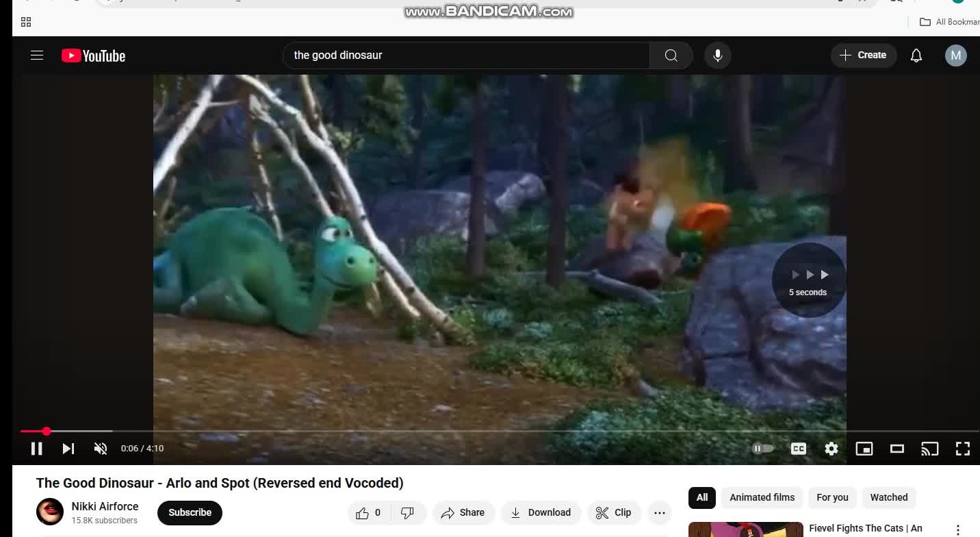This screenshot has width=980, height=537.
Task: Click the search magnifier button
Action: 671,55
